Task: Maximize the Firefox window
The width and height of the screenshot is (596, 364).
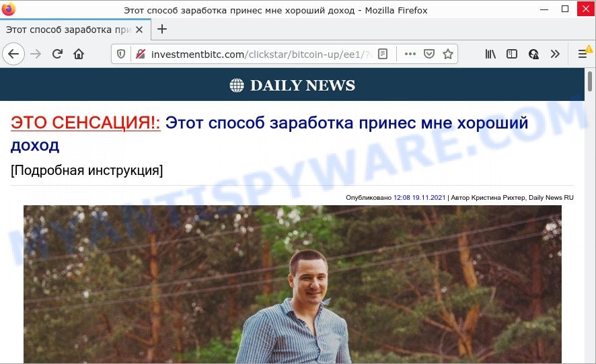Action: tap(565, 9)
